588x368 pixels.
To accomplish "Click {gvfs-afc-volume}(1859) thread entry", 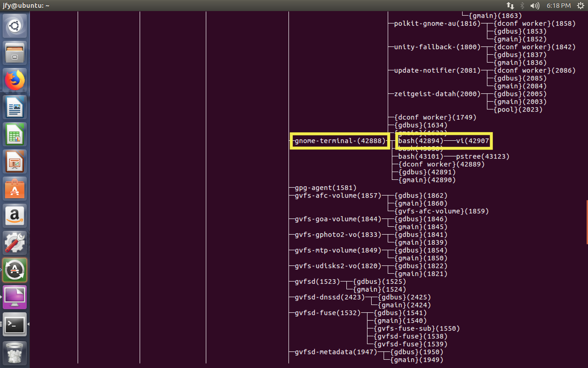I will click(441, 211).
